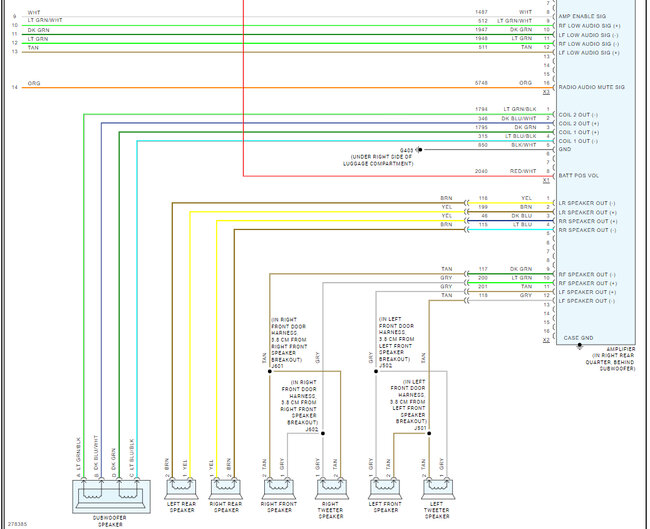This screenshot has height=529, width=650.
Task: Click the J601 splice dot
Action: click(x=269, y=371)
